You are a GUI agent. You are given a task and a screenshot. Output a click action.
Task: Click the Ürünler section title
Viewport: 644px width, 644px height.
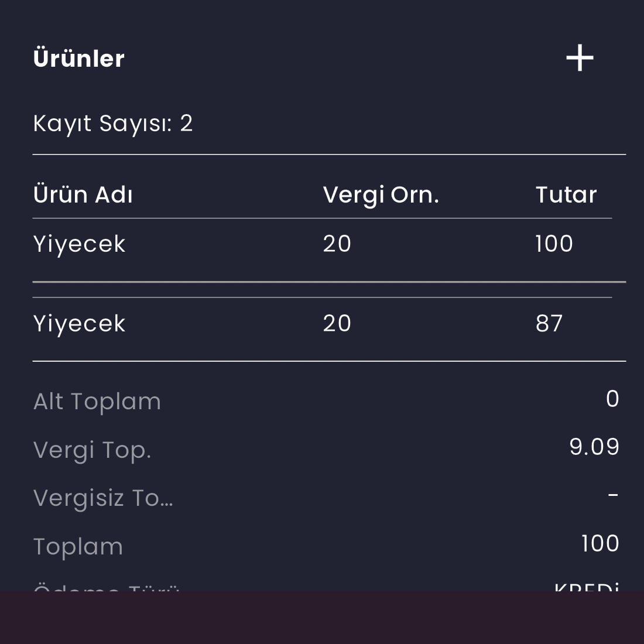pyautogui.click(x=79, y=59)
